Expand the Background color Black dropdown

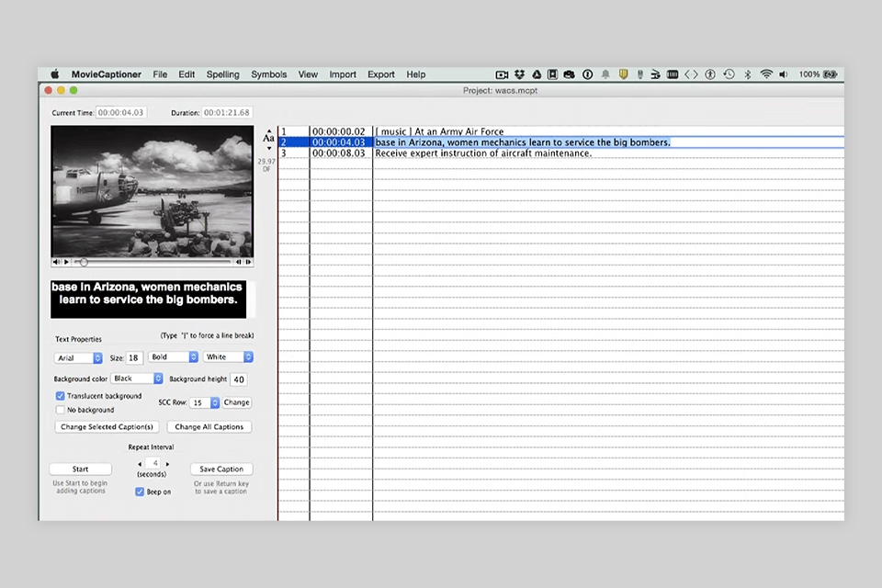[x=137, y=379]
